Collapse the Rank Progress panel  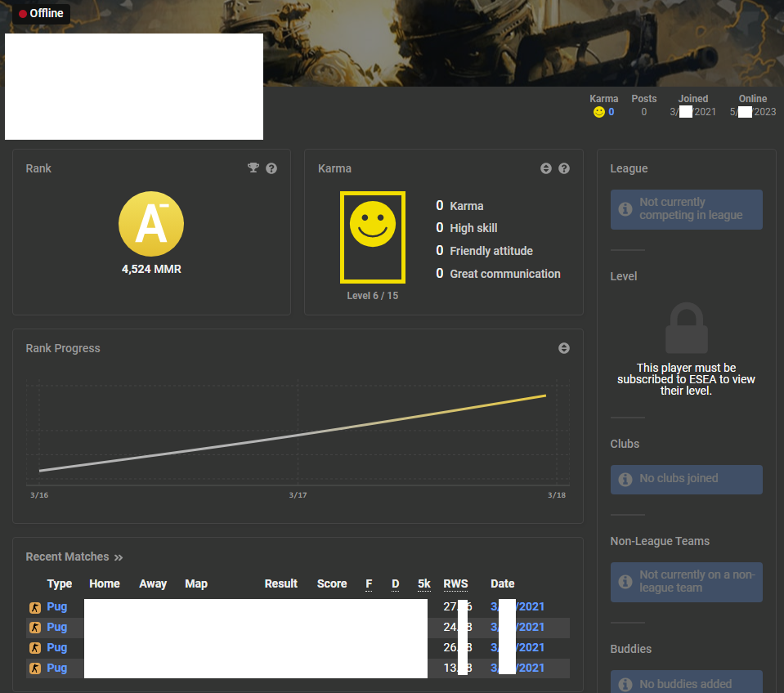tap(564, 348)
